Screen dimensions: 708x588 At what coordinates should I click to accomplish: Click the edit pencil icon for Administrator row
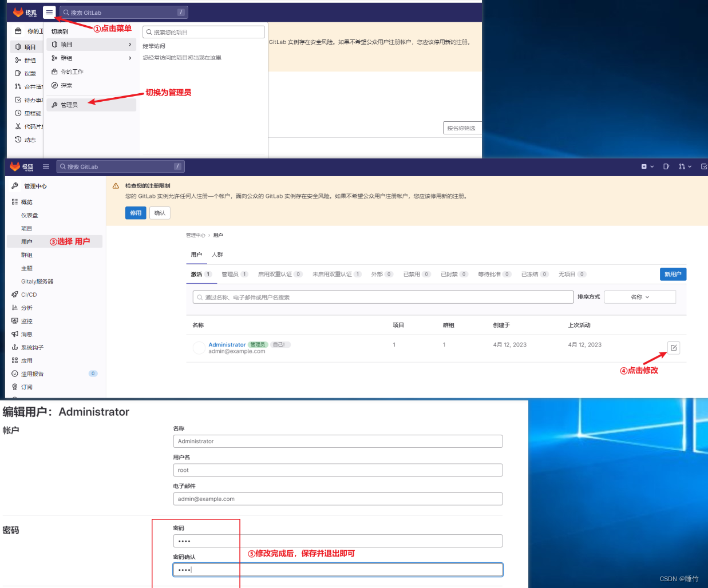(x=674, y=348)
